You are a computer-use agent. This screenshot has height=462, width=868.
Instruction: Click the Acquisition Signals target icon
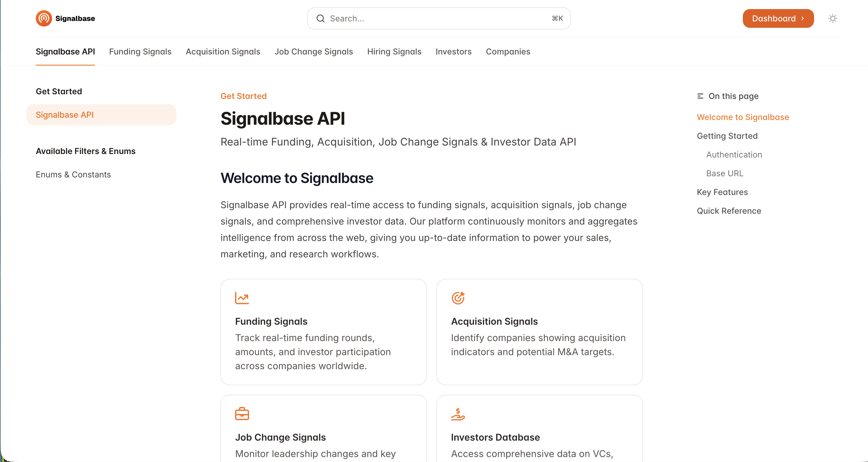[458, 298]
